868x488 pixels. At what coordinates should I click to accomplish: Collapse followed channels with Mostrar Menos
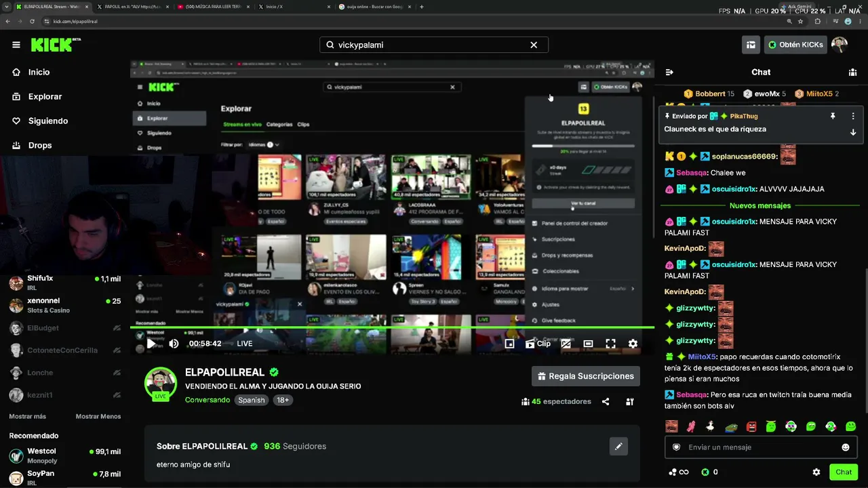pos(98,416)
